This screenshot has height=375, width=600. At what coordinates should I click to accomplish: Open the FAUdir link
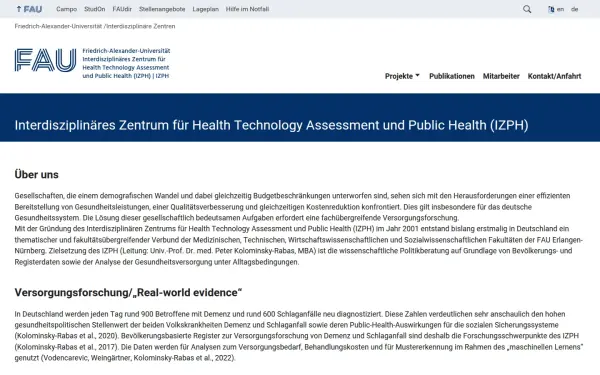coord(122,9)
